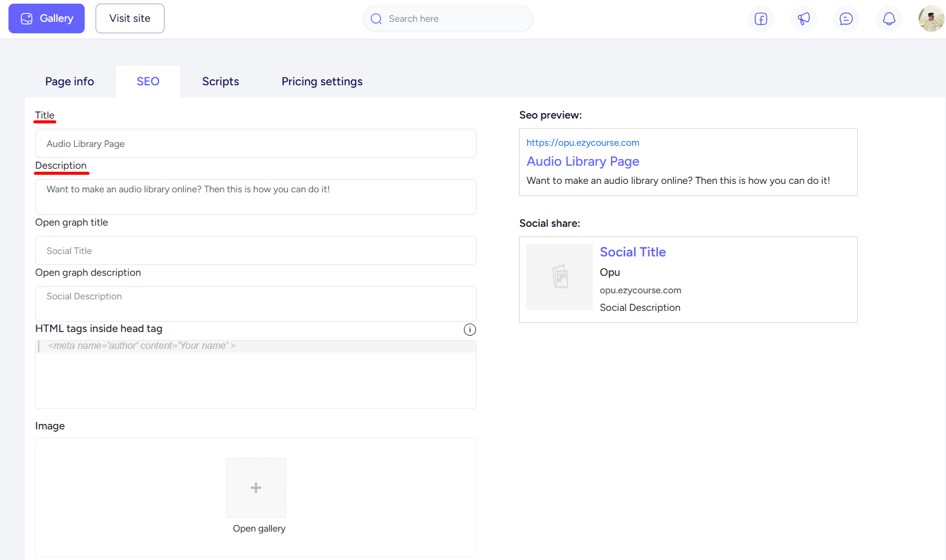The height and width of the screenshot is (560, 946).
Task: Click the Open graph description field
Action: [256, 304]
